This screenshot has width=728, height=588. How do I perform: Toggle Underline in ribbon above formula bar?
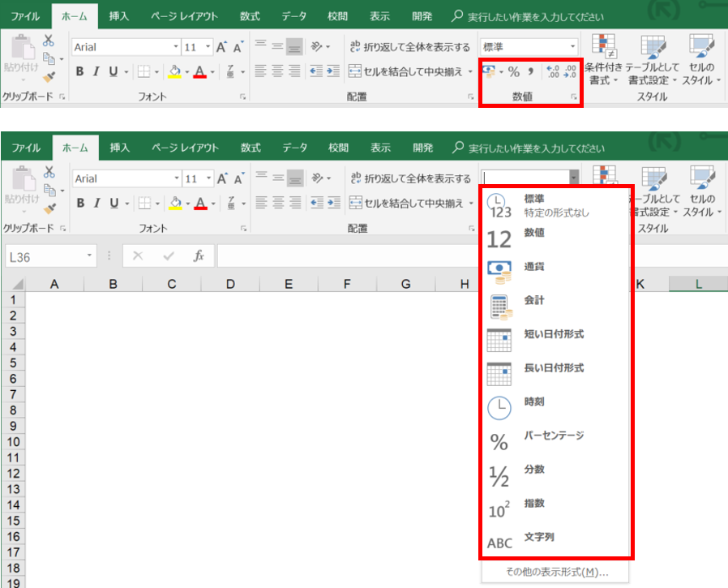[113, 203]
